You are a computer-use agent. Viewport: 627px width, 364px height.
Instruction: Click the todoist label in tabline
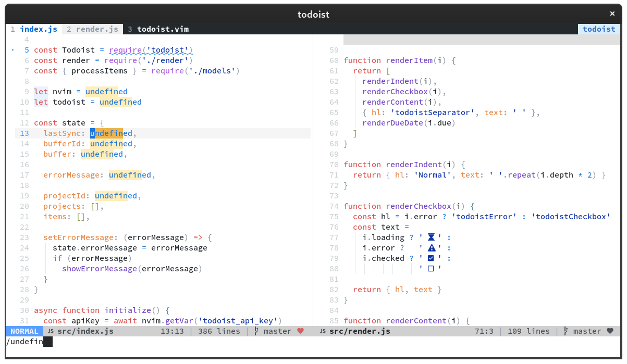pos(599,29)
